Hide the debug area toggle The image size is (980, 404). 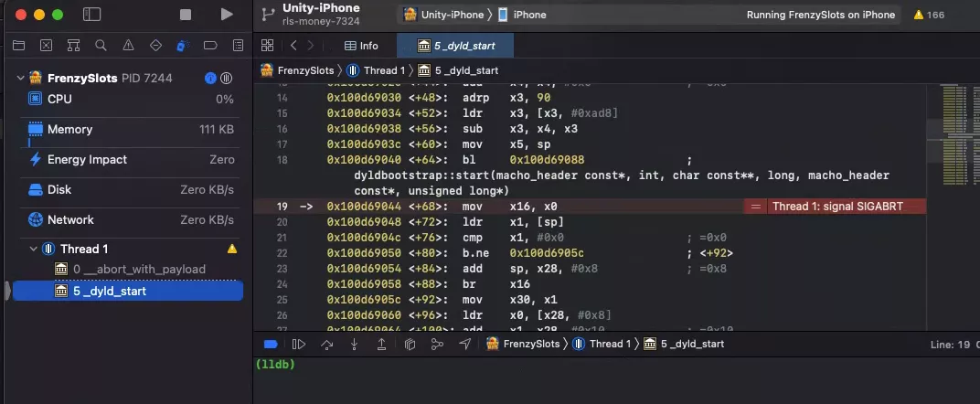(271, 344)
